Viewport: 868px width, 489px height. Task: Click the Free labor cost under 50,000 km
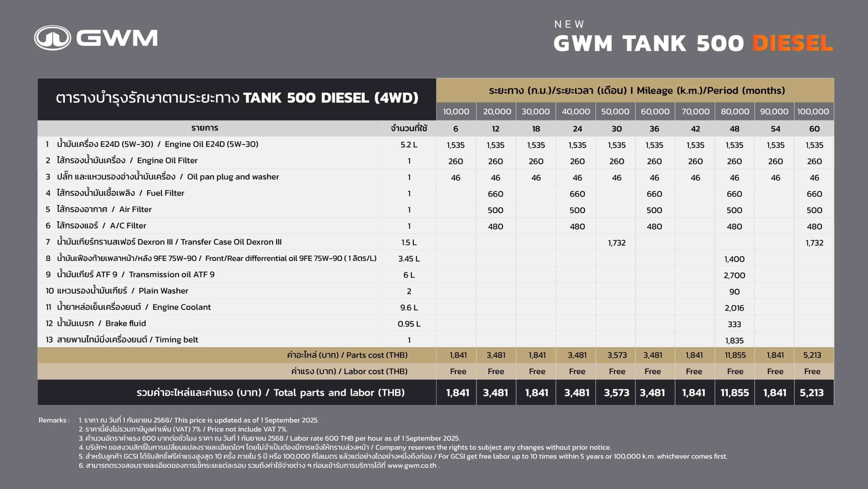[617, 372]
